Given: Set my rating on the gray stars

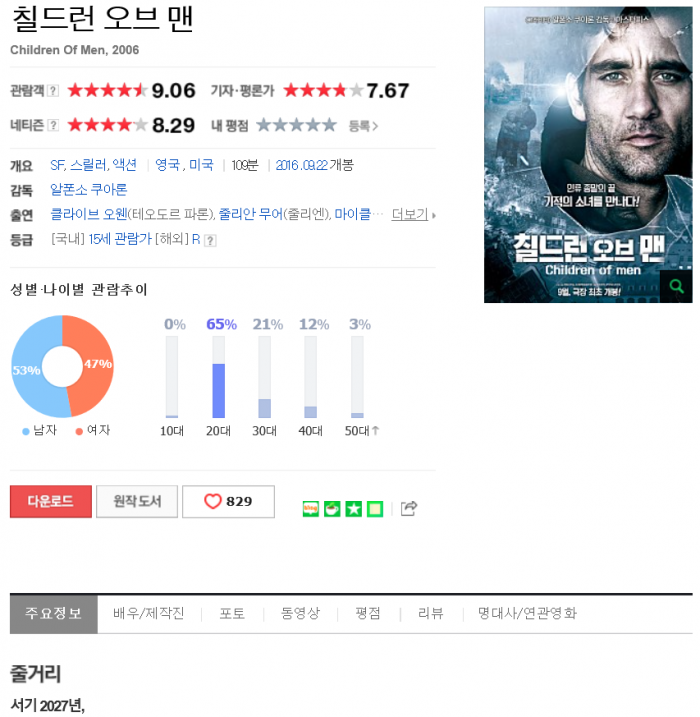Looking at the screenshot, I should (296, 125).
